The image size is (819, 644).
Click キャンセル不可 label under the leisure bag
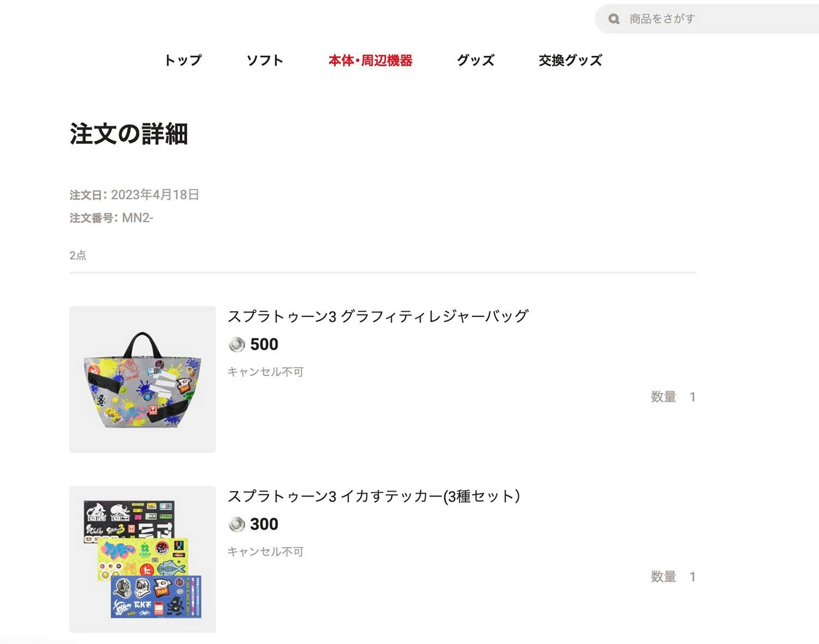265,372
